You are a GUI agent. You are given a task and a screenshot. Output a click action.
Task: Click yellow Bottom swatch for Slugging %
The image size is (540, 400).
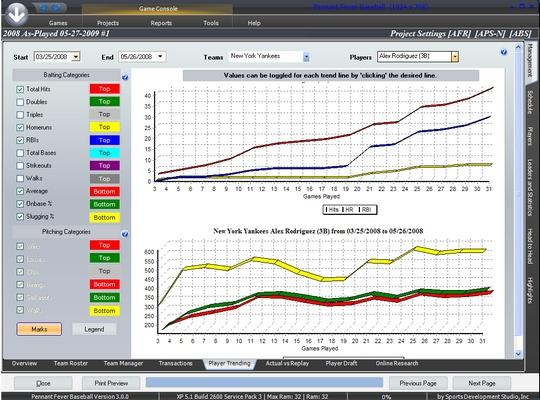(x=105, y=217)
